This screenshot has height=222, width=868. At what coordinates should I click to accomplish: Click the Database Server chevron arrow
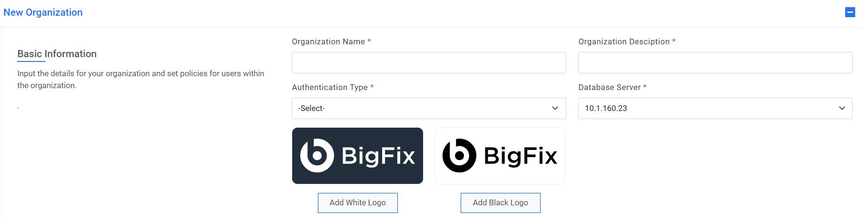coord(842,108)
